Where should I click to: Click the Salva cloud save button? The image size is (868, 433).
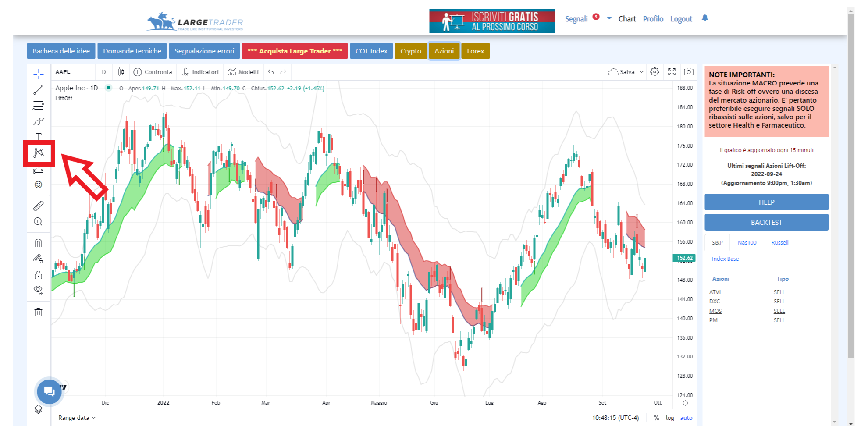click(622, 72)
